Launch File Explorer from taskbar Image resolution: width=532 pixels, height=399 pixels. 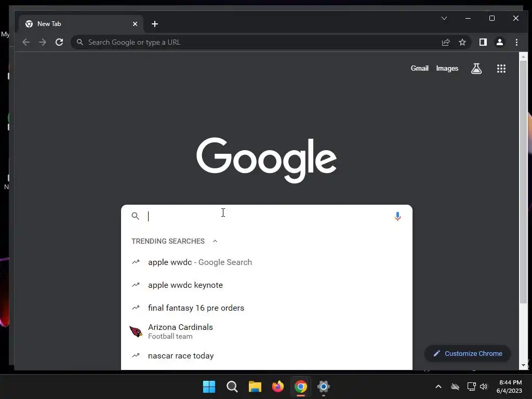[x=255, y=387]
